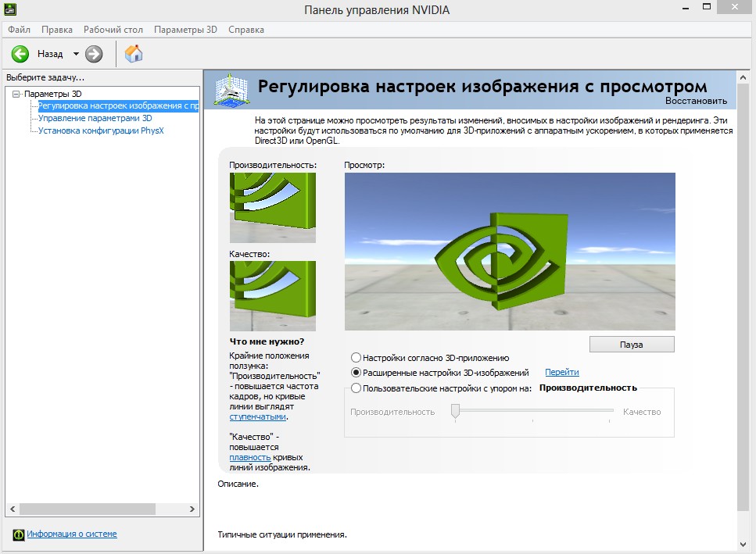Select 'Пользовательские настройки с упором на' option
The height and width of the screenshot is (554, 756).
point(357,388)
